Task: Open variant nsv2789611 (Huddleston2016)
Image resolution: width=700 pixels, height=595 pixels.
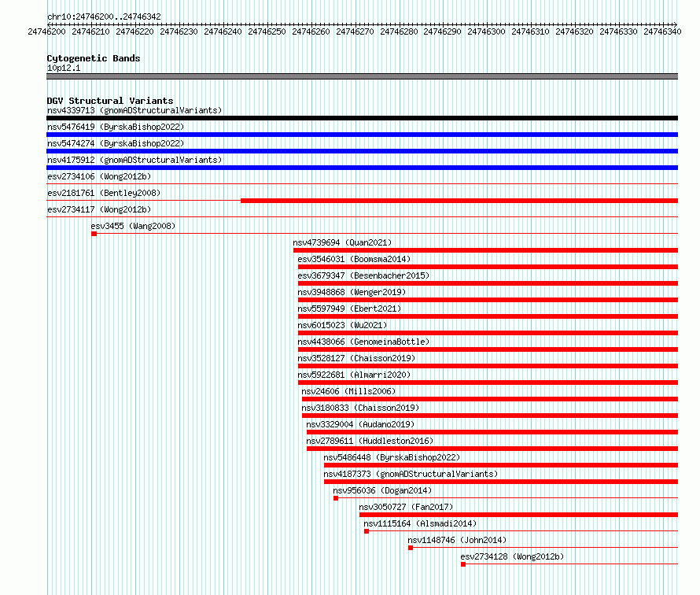Action: point(370,441)
